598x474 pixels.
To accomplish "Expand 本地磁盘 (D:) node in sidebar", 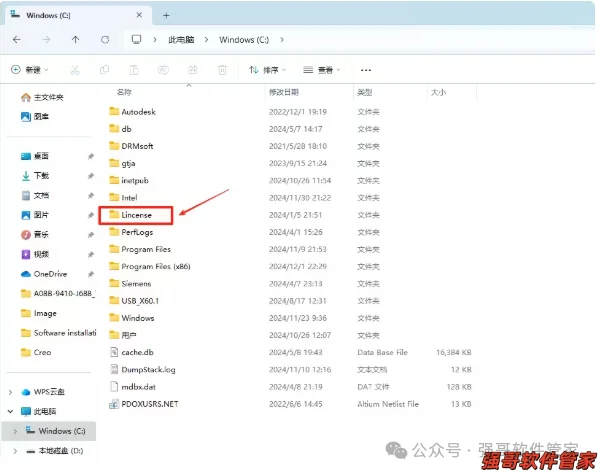I will (15, 451).
